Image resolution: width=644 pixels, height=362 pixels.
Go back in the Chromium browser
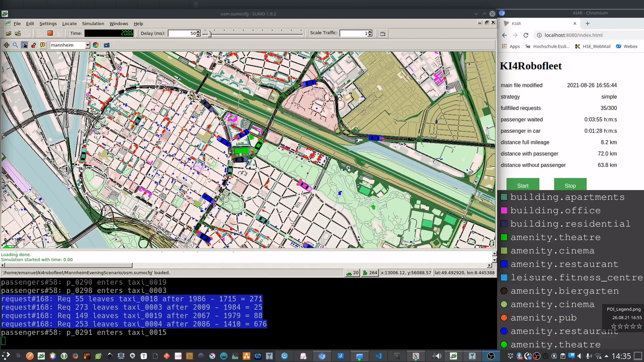(x=504, y=35)
